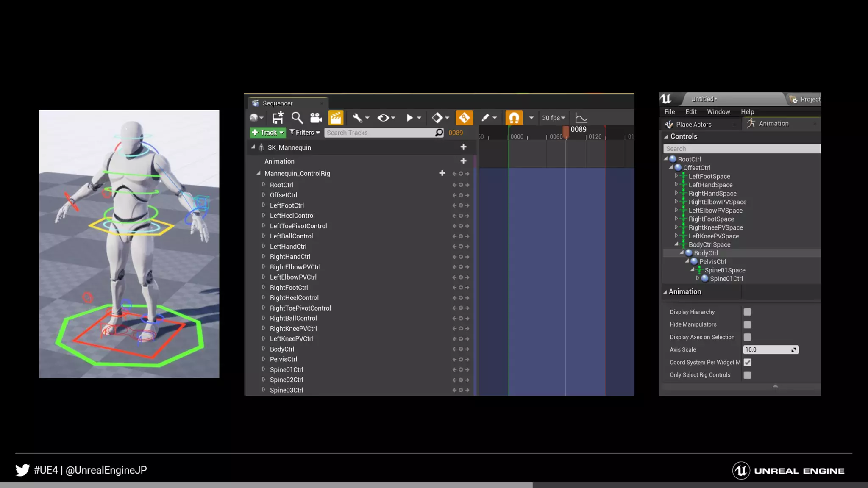Click the create camera icon
868x488 pixels.
(316, 118)
